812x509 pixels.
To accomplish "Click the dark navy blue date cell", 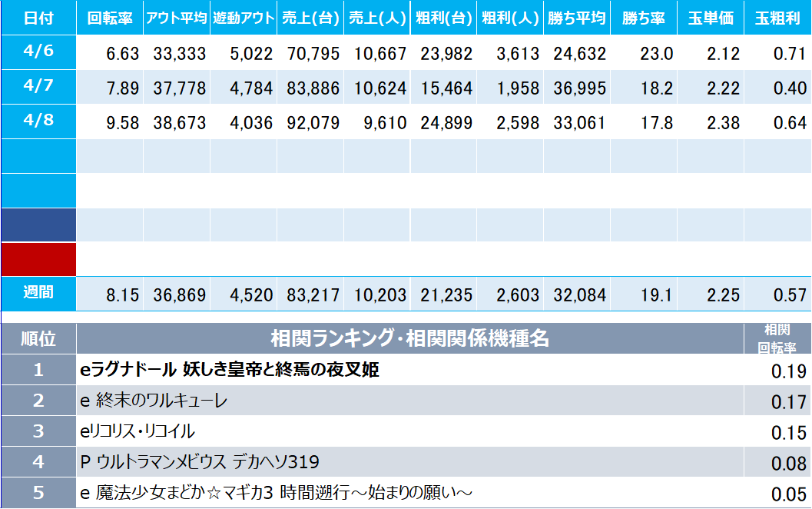I will [x=38, y=225].
